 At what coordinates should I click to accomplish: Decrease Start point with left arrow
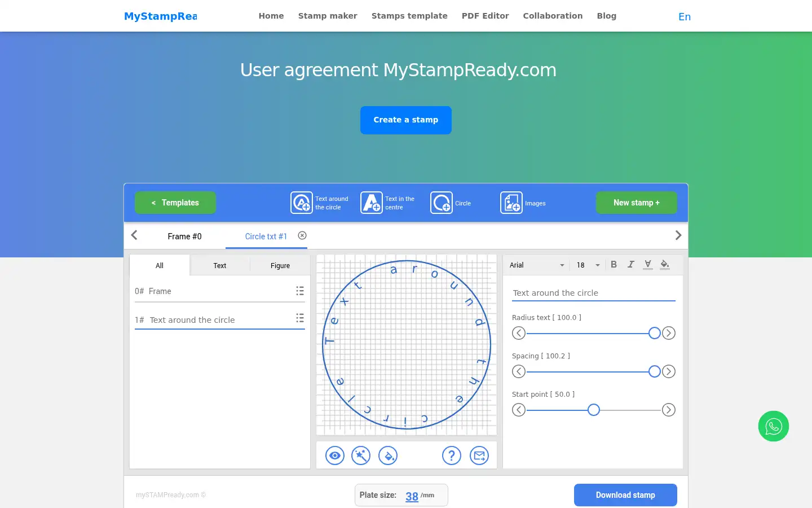(519, 410)
